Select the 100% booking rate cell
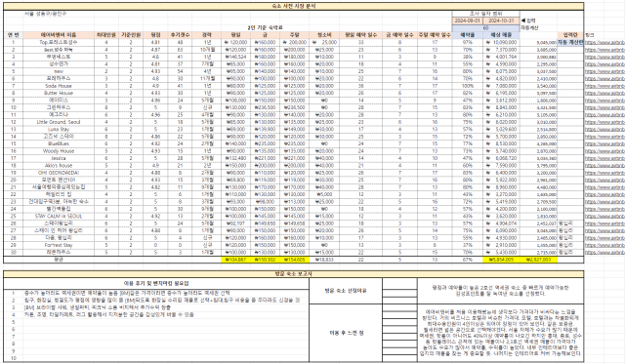This screenshot has height=364, width=625. pos(468,86)
